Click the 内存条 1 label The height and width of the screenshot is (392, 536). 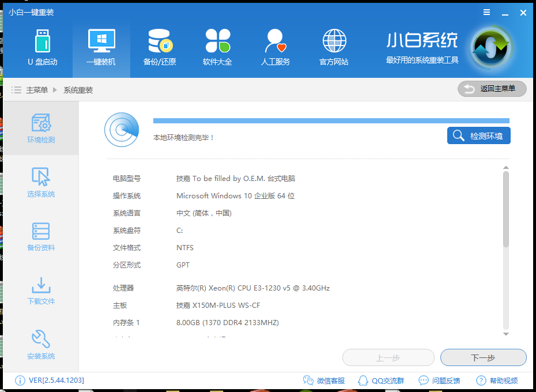(x=126, y=323)
